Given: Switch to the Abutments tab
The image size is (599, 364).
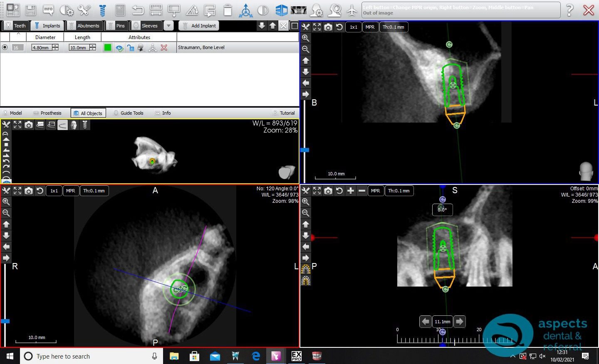Looking at the screenshot, I should pyautogui.click(x=84, y=26).
